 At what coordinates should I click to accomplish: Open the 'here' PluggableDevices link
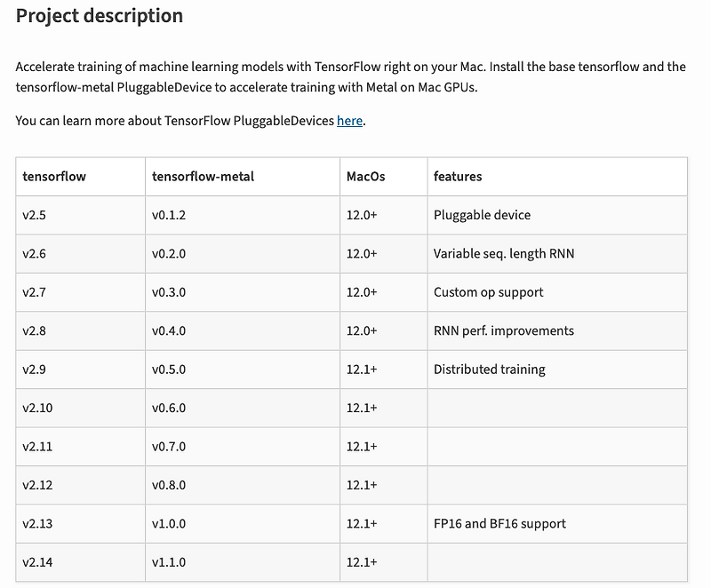point(349,121)
